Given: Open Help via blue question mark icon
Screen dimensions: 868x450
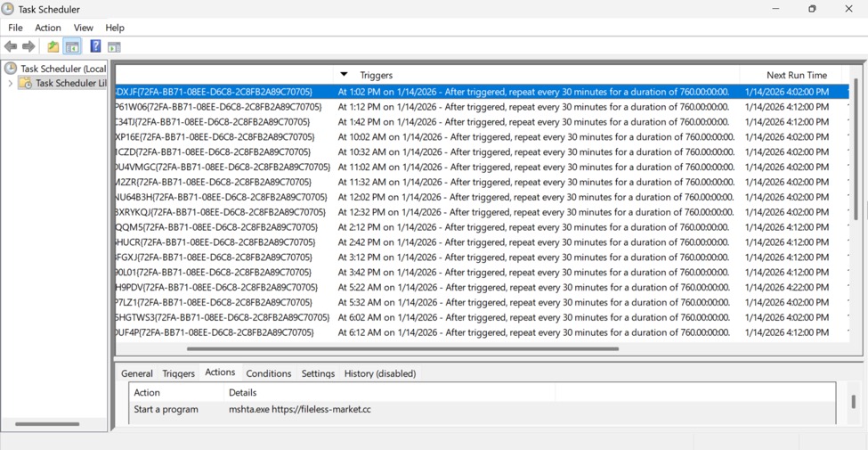Looking at the screenshot, I should [95, 46].
